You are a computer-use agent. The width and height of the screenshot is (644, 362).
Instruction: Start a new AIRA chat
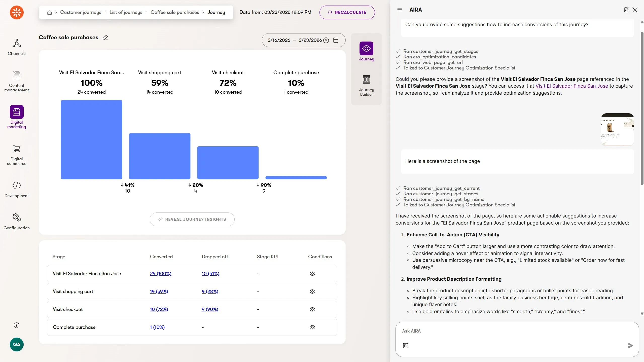click(627, 10)
